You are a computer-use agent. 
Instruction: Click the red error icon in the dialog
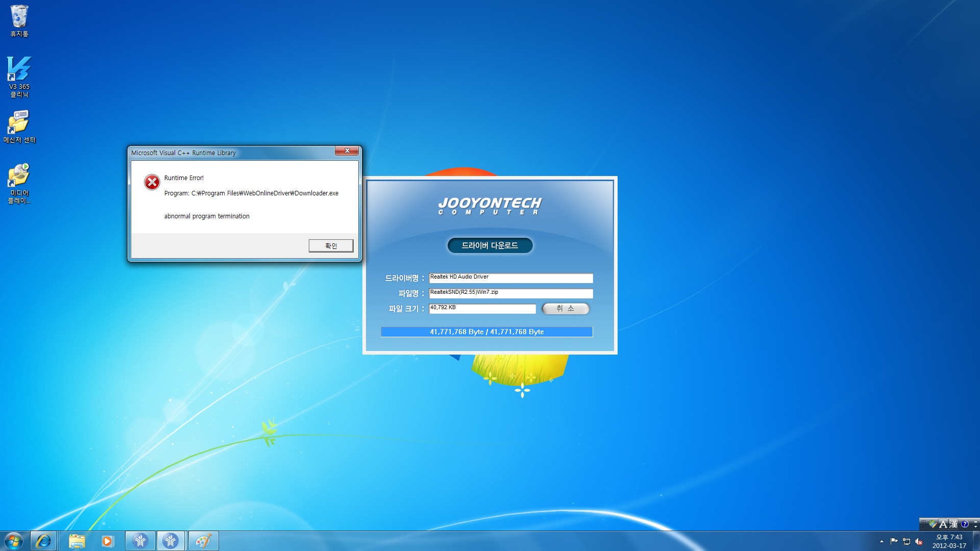click(x=152, y=182)
